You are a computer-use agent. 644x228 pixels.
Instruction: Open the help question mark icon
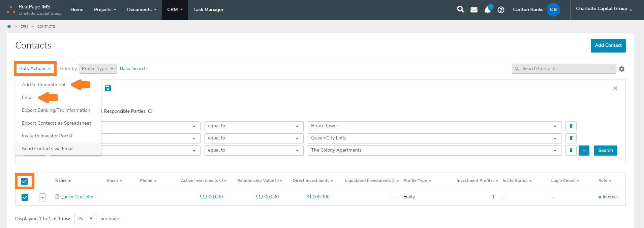click(x=501, y=10)
